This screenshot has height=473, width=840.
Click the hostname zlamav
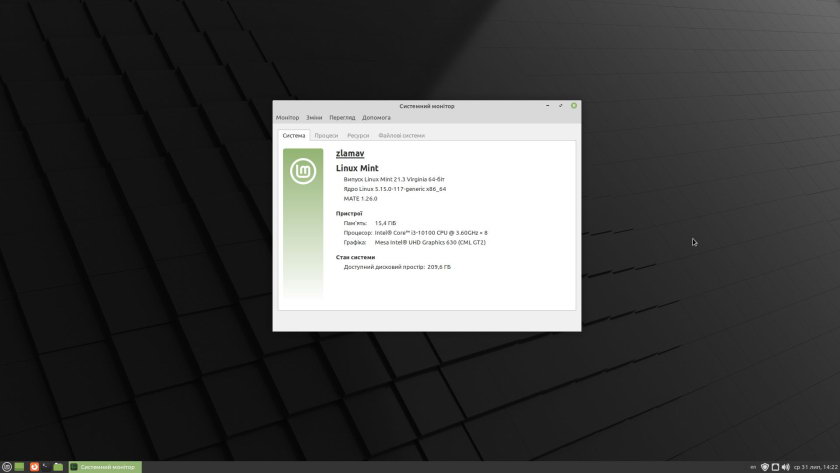click(x=350, y=153)
